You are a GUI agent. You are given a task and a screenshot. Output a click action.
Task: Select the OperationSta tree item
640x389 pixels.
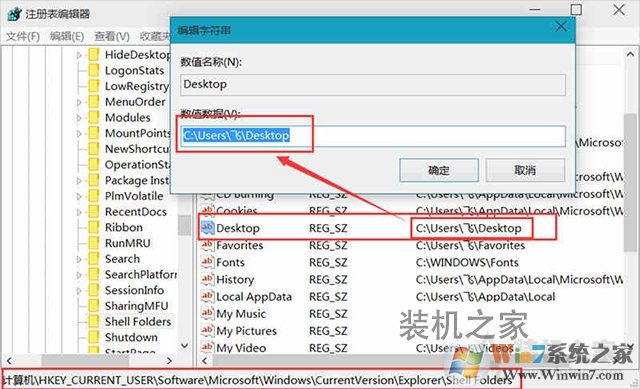pos(137,165)
